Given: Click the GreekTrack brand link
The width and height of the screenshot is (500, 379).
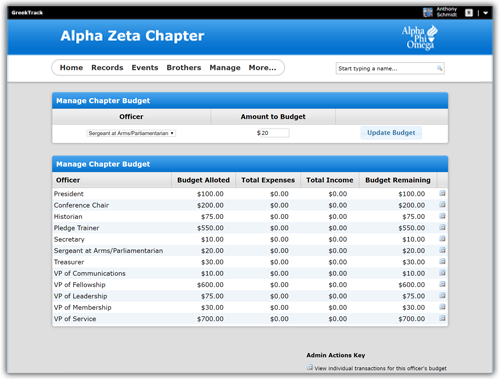Looking at the screenshot, I should (x=27, y=13).
